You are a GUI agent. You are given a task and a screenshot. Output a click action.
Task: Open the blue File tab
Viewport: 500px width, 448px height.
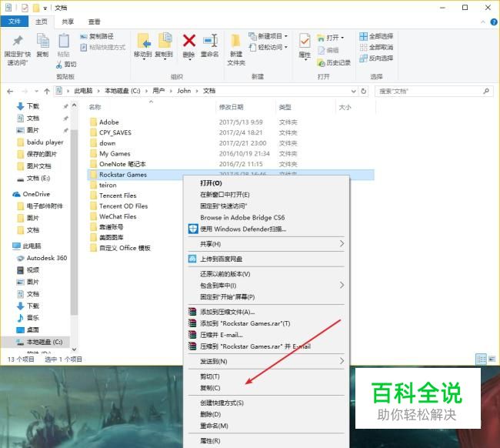pos(15,22)
